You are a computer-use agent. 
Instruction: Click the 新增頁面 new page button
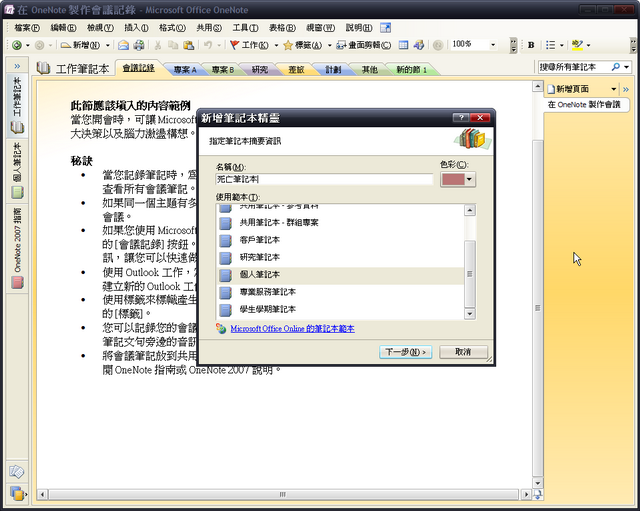(x=569, y=89)
